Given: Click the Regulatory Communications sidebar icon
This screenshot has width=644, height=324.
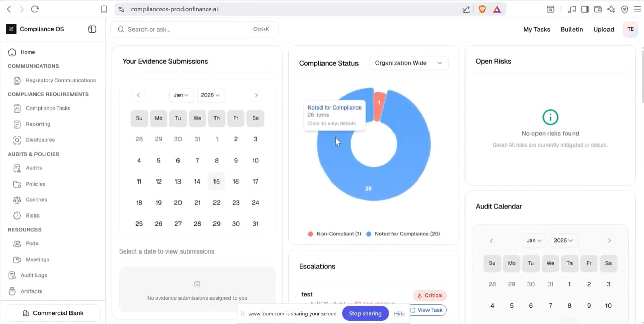Looking at the screenshot, I should 17,80.
